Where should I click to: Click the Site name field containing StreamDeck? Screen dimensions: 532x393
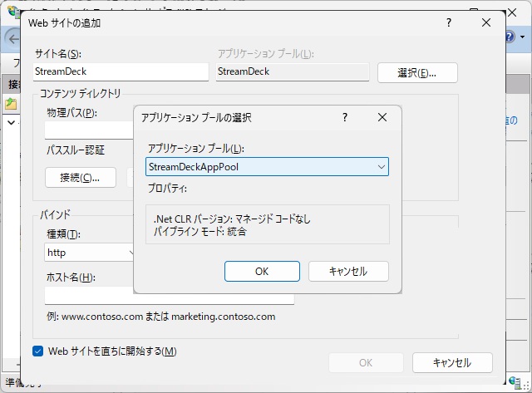121,71
